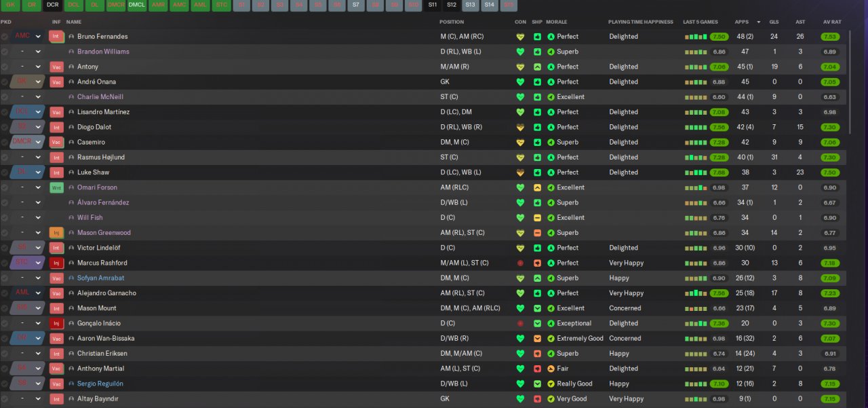868x408 pixels.
Task: Click Aaron Wan-Bissaka's orange sharpness icon
Action: [x=537, y=338]
